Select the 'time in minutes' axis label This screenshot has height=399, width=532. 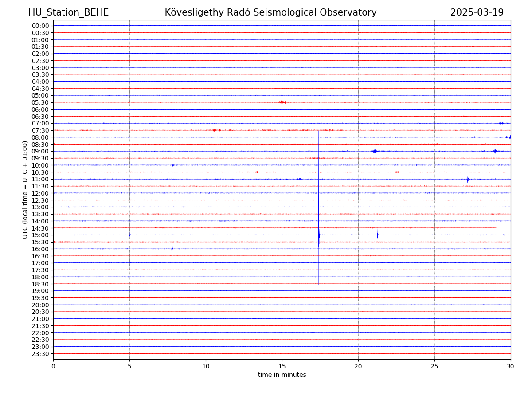[282, 375]
